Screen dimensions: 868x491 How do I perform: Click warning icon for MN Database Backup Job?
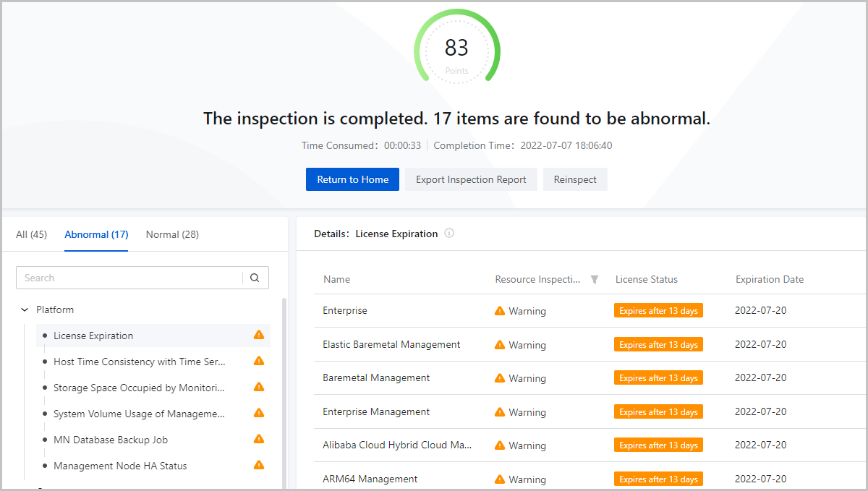(x=259, y=439)
